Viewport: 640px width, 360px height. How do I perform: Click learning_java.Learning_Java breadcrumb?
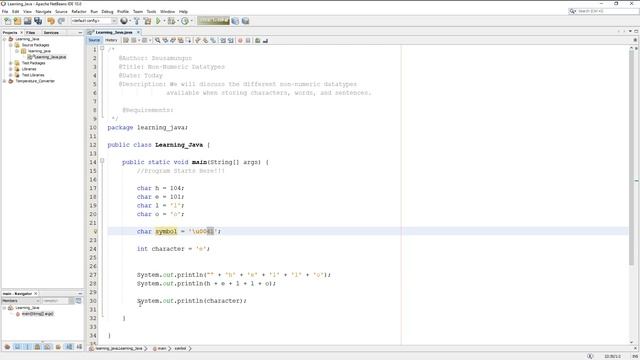coord(119,349)
